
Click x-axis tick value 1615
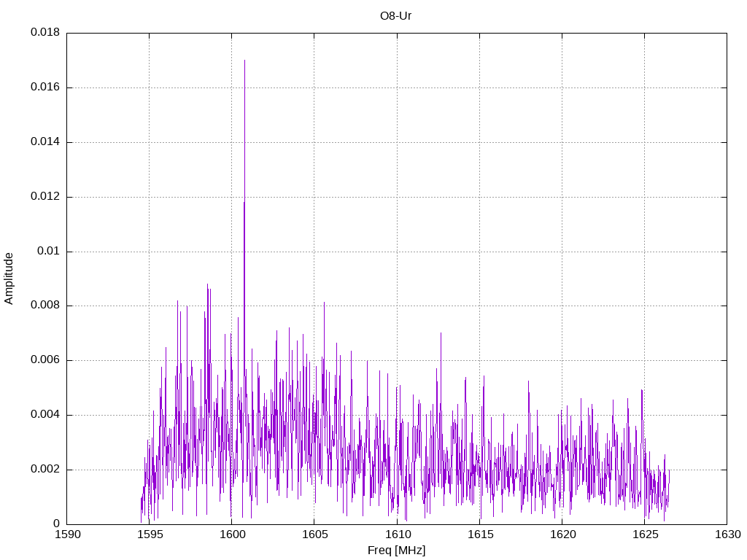point(480,534)
